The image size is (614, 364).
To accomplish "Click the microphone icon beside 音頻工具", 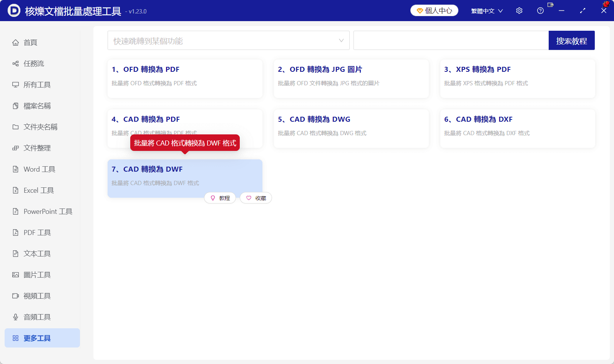I will (15, 317).
